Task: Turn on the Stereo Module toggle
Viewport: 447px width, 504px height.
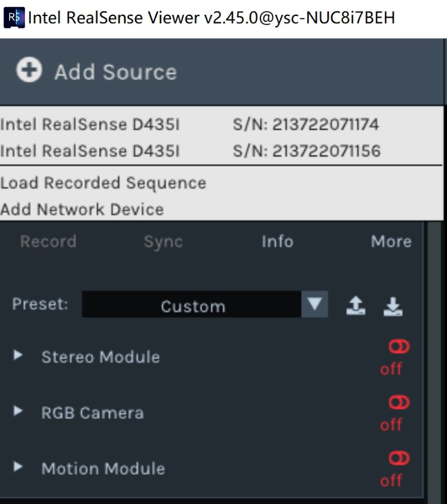Action: [398, 347]
